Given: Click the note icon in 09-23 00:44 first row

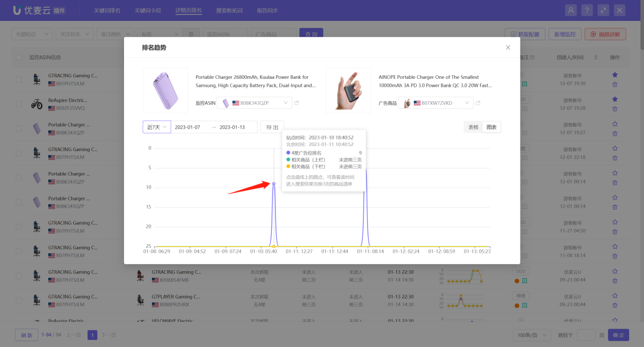Looking at the screenshot, I should 525,281.
